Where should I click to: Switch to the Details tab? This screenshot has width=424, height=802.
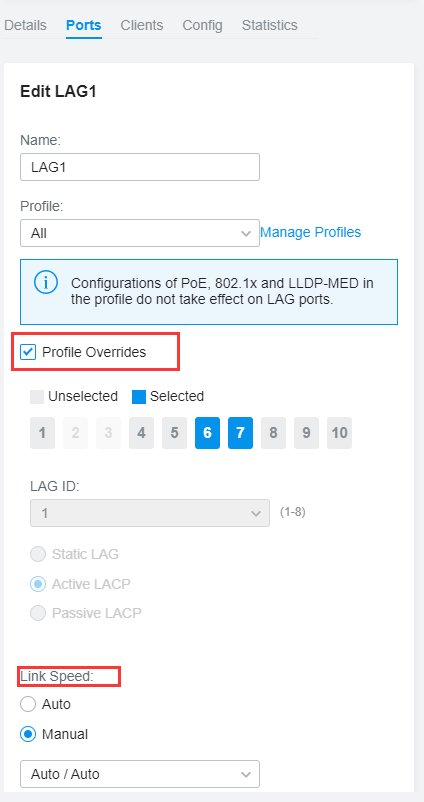[25, 25]
